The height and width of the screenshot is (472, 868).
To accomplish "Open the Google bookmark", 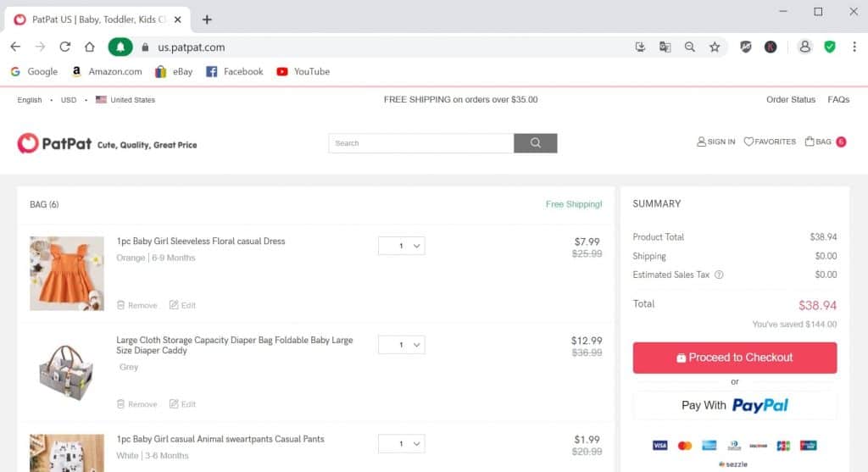I will coord(34,71).
